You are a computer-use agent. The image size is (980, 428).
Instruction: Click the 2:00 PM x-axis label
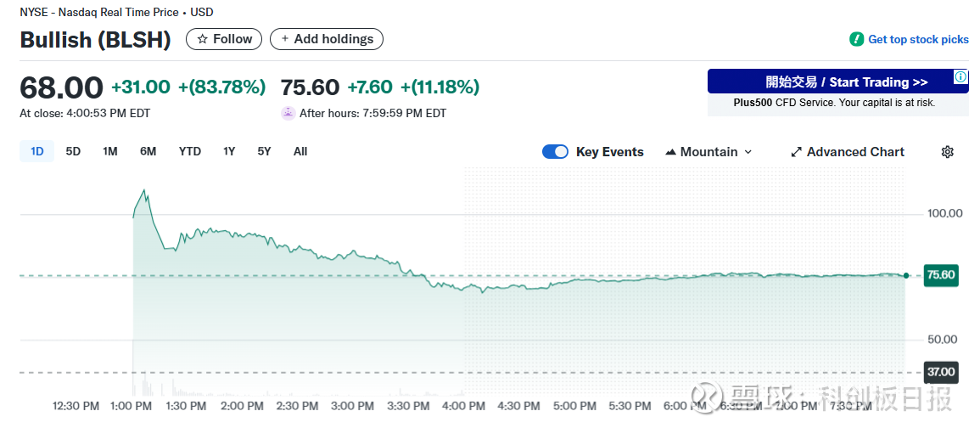pyautogui.click(x=241, y=406)
